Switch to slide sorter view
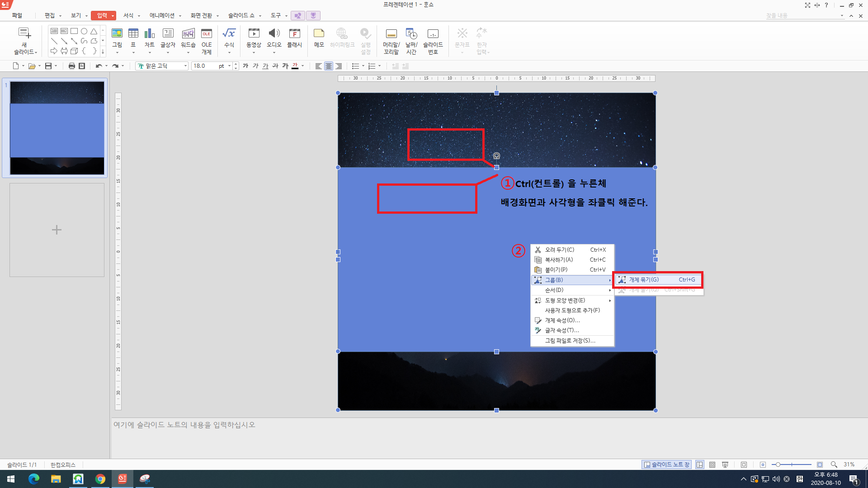Image resolution: width=868 pixels, height=488 pixels. [712, 465]
